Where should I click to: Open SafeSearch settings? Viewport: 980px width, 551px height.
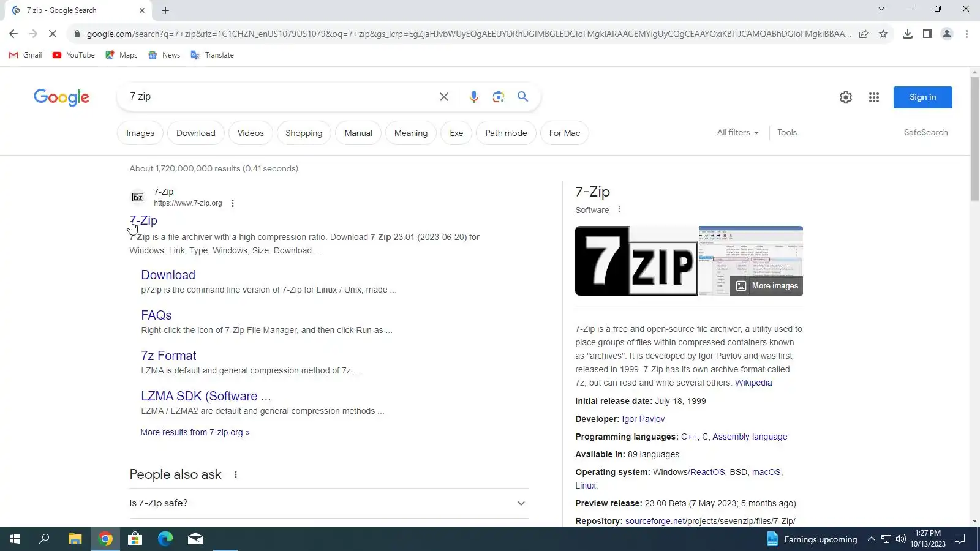(925, 132)
